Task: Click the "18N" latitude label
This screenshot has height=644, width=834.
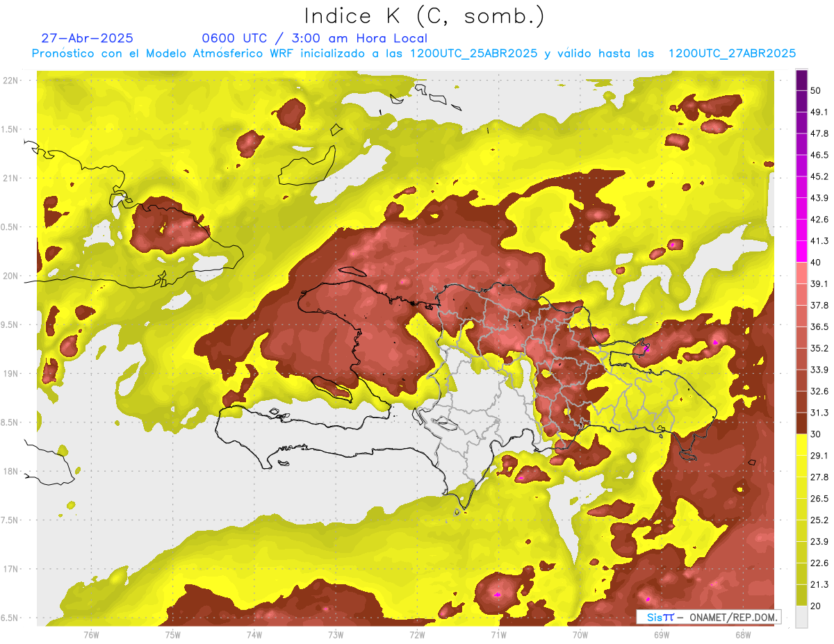Action: click(10, 471)
